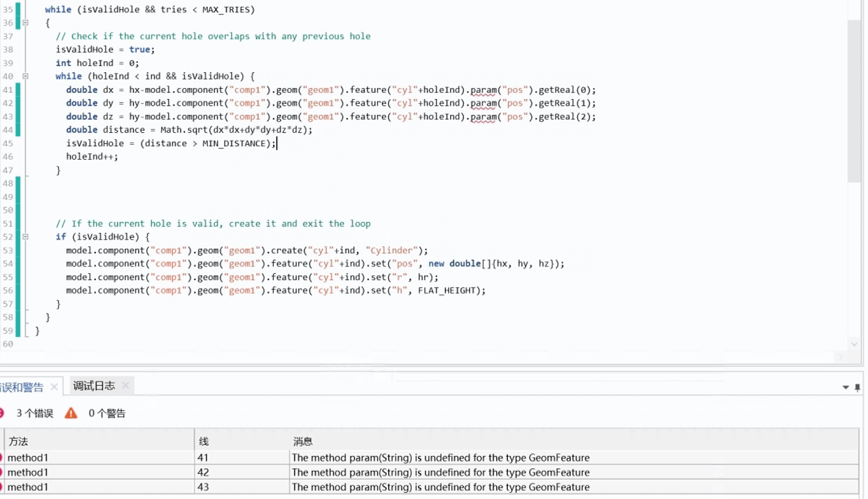Click the error icon on line 43 row

(x=2, y=487)
